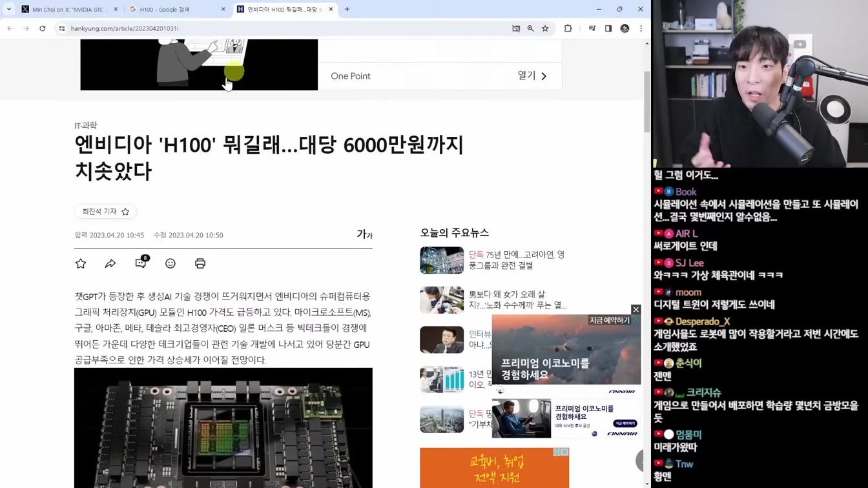This screenshot has width=868, height=488.
Task: Open the Chrome three-dot menu
Action: 641,28
